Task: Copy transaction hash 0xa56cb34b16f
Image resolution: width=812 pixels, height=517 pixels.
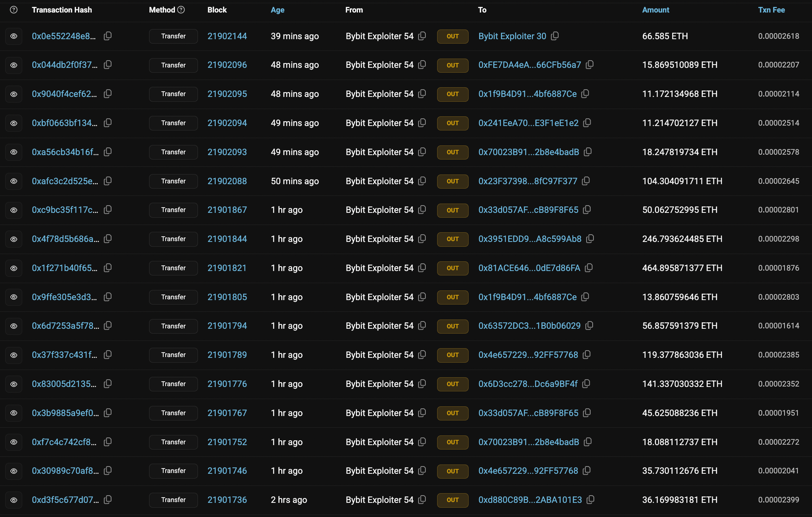Action: [x=107, y=152]
